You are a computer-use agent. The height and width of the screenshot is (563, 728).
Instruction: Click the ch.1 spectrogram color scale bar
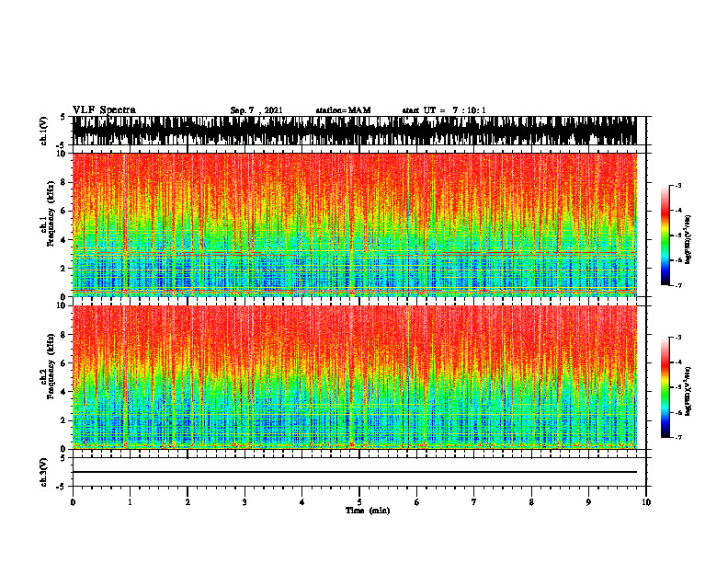pos(665,236)
